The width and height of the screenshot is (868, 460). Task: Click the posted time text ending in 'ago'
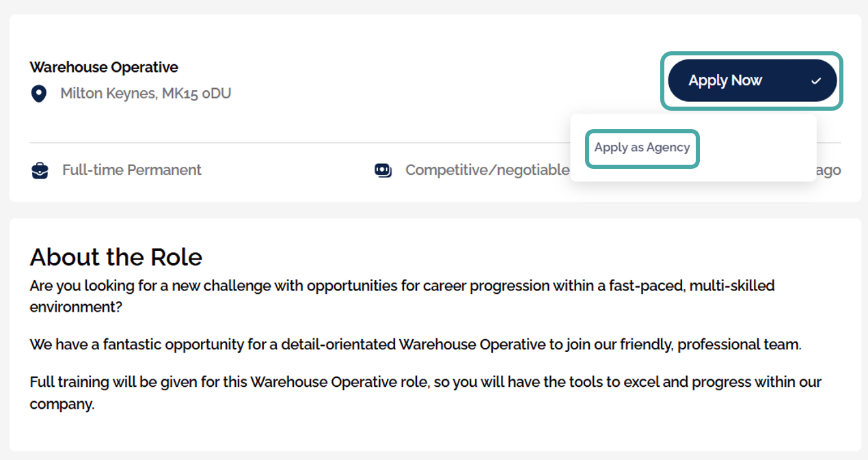point(828,170)
